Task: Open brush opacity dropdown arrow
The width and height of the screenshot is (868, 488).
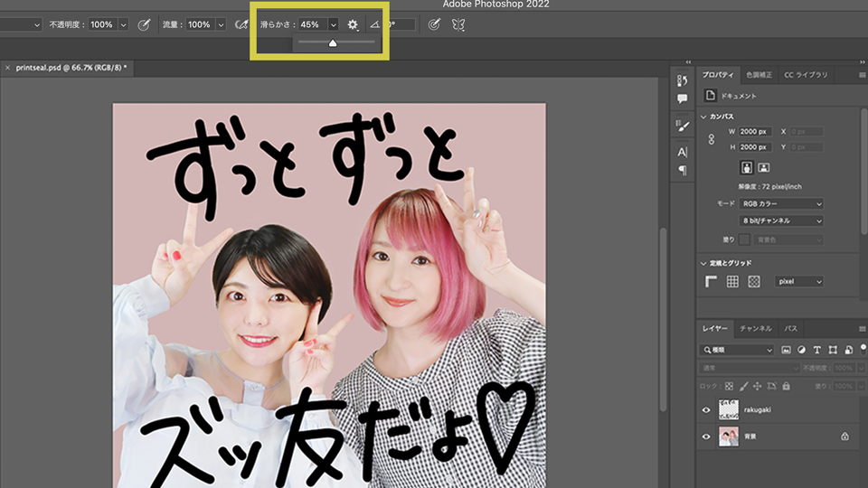Action: tap(124, 25)
